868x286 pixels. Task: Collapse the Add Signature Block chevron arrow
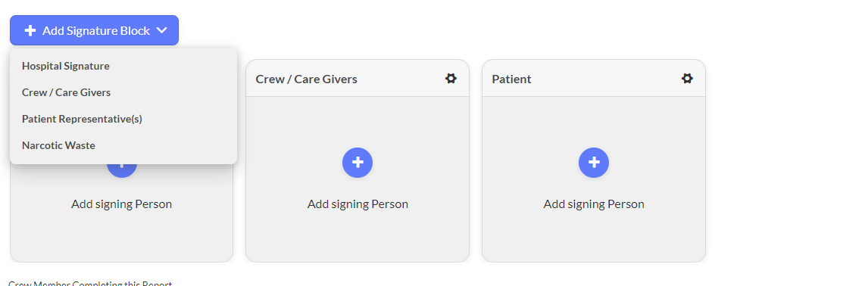point(161,31)
